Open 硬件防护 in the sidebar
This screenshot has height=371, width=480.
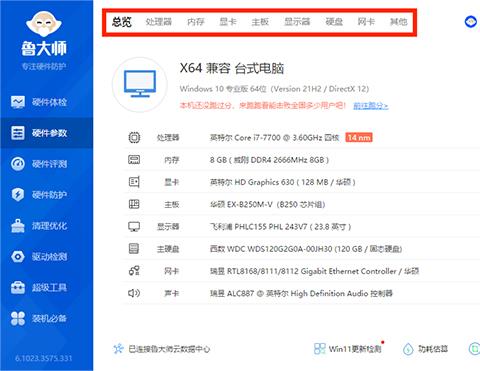[46, 195]
